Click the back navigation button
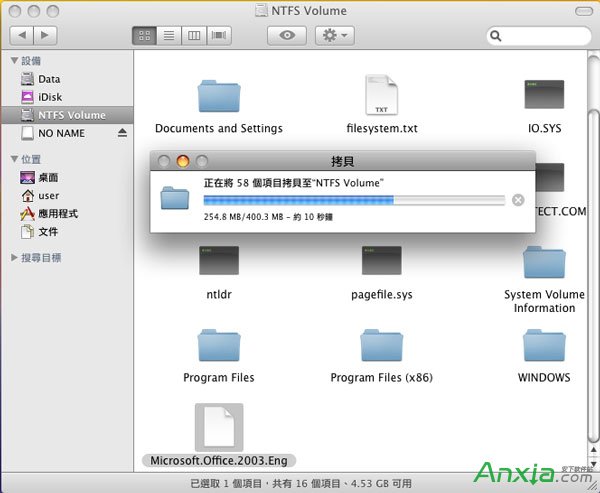Image resolution: width=600 pixels, height=493 pixels. (23, 36)
